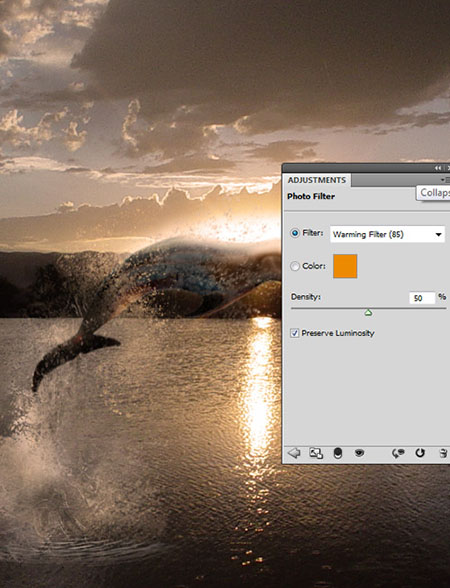Click the Density label
Viewport: 450px width, 588px height.
click(306, 297)
